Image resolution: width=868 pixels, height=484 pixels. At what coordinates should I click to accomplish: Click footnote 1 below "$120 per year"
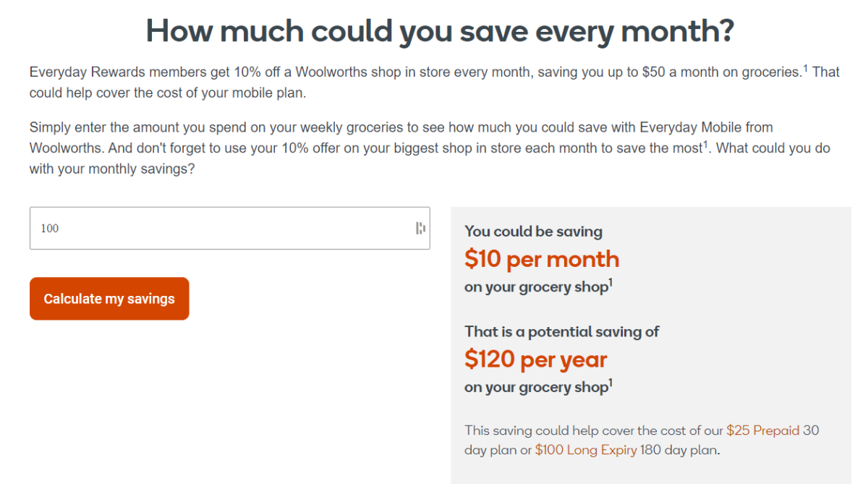(610, 383)
